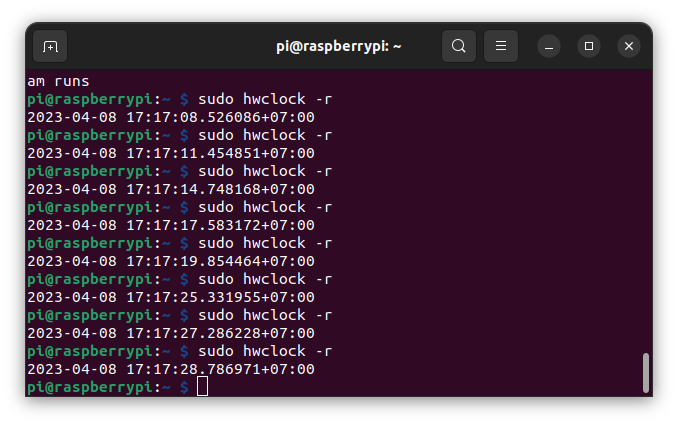This screenshot has width=678, height=425.
Task: Click the 17:17:11.454851 timestamp output line
Action: tap(171, 153)
